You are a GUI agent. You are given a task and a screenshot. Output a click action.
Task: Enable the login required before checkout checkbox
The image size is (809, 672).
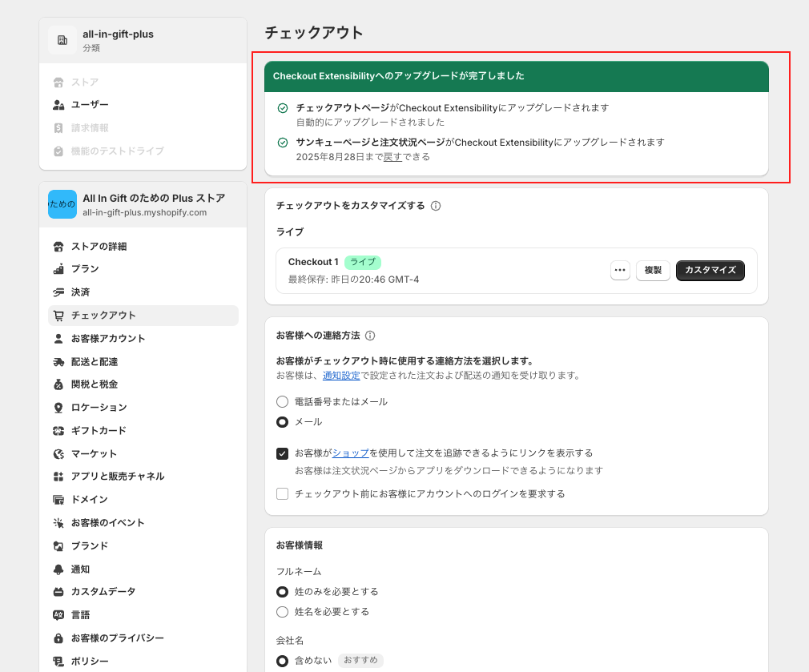(282, 494)
